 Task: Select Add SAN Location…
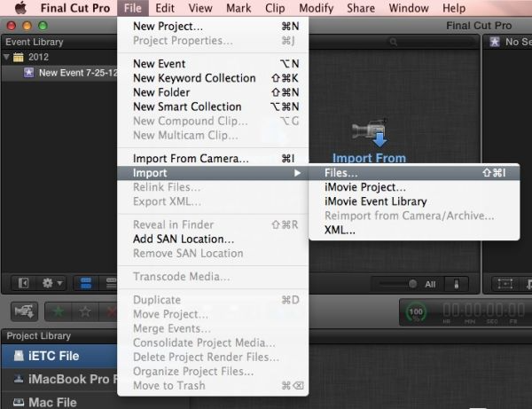click(x=213, y=239)
